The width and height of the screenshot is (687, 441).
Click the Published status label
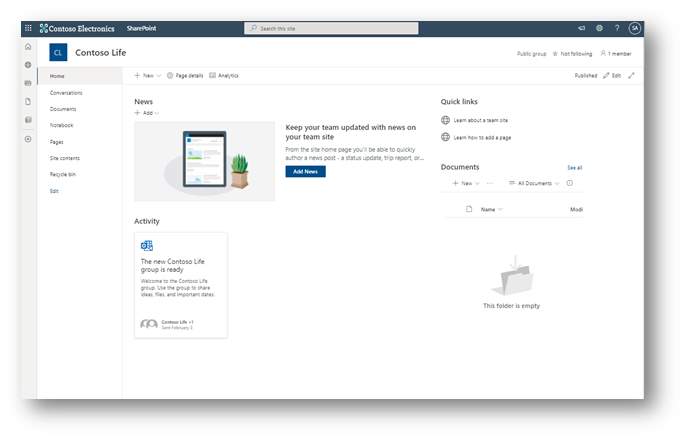tap(586, 76)
